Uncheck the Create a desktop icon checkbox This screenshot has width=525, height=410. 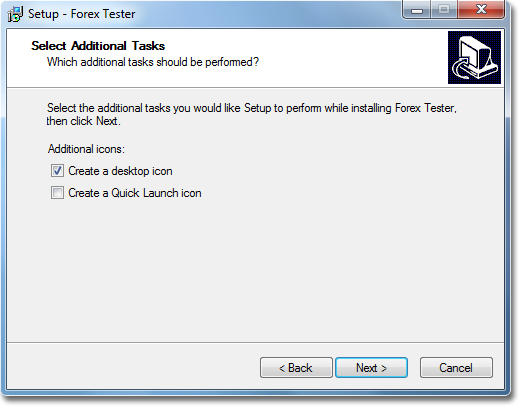tap(57, 171)
